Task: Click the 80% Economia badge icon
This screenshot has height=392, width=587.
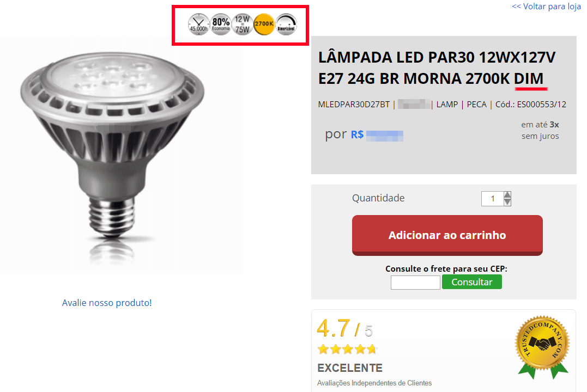Action: point(221,24)
